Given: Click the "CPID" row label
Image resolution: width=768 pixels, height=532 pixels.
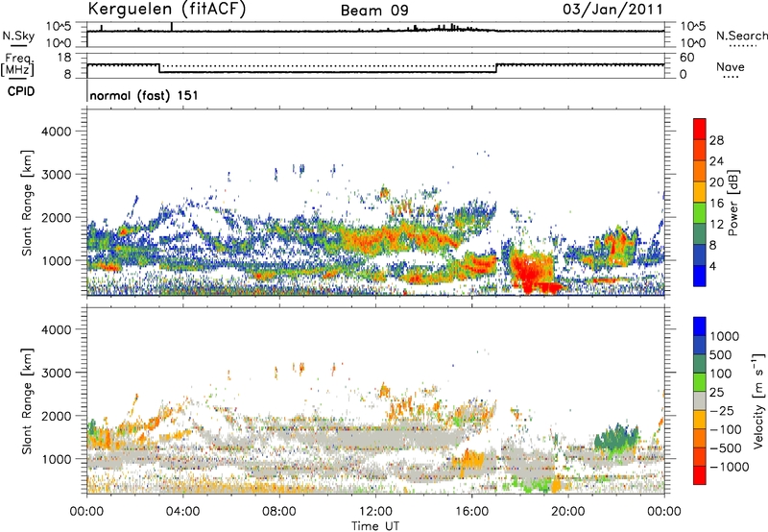Looking at the screenshot, I should click(20, 91).
